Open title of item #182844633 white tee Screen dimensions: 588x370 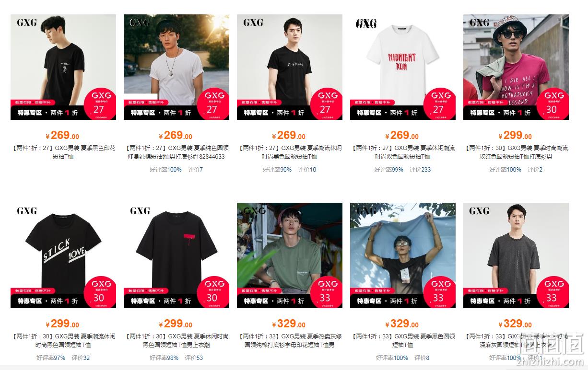tap(176, 152)
